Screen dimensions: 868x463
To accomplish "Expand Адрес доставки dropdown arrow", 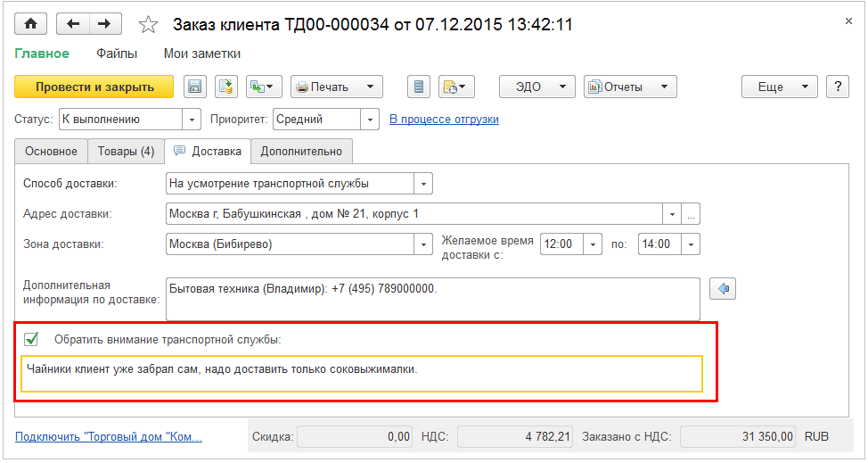I will click(672, 214).
